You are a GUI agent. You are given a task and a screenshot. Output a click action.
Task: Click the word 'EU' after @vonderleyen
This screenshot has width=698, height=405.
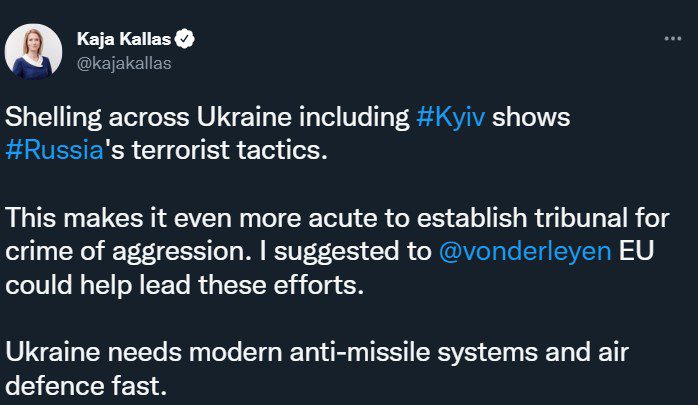tap(636, 251)
